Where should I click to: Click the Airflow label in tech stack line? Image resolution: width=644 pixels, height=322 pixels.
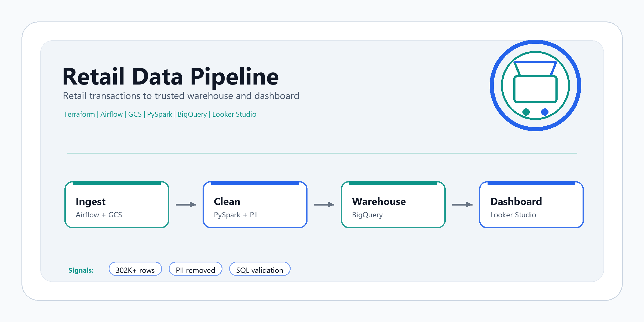coord(112,114)
